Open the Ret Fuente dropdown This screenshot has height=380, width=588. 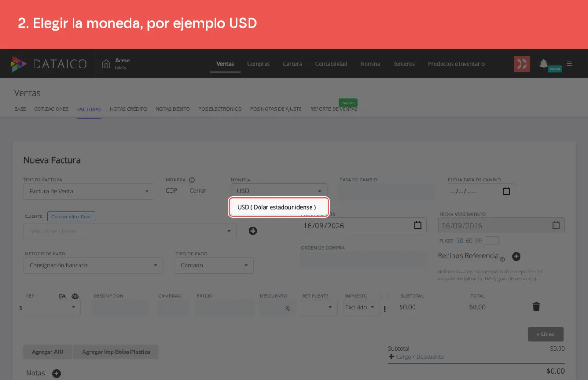319,307
